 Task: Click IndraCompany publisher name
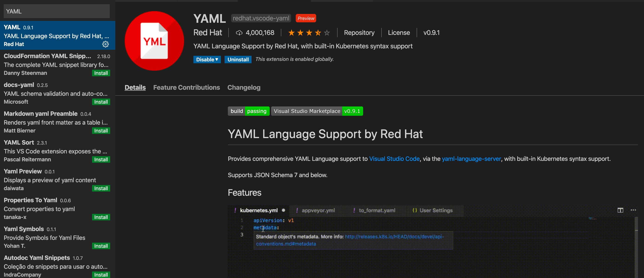[22, 275]
